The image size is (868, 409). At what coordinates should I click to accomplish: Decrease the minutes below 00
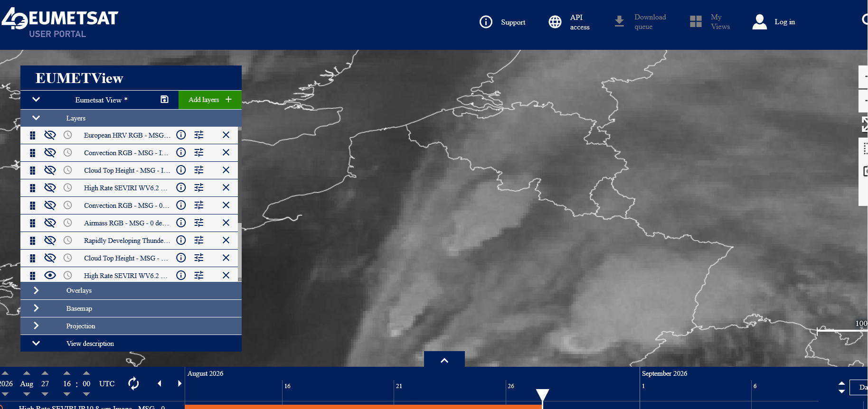86,394
